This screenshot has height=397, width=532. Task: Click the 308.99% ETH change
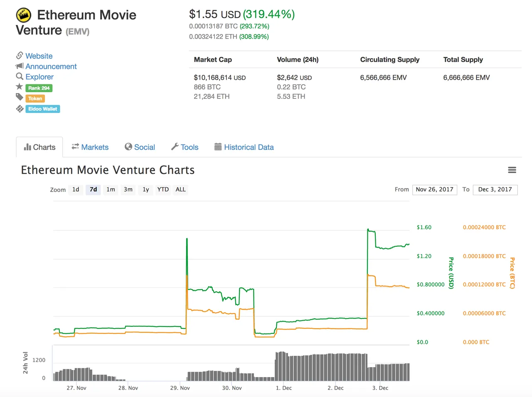[x=254, y=37]
